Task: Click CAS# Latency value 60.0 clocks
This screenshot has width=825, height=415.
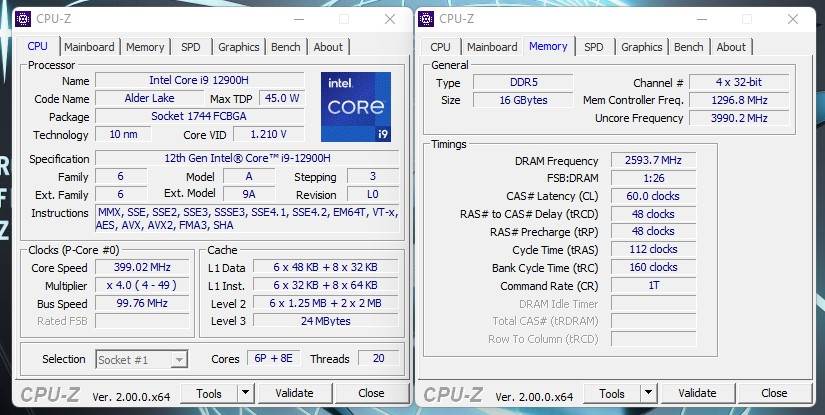Action: click(653, 196)
